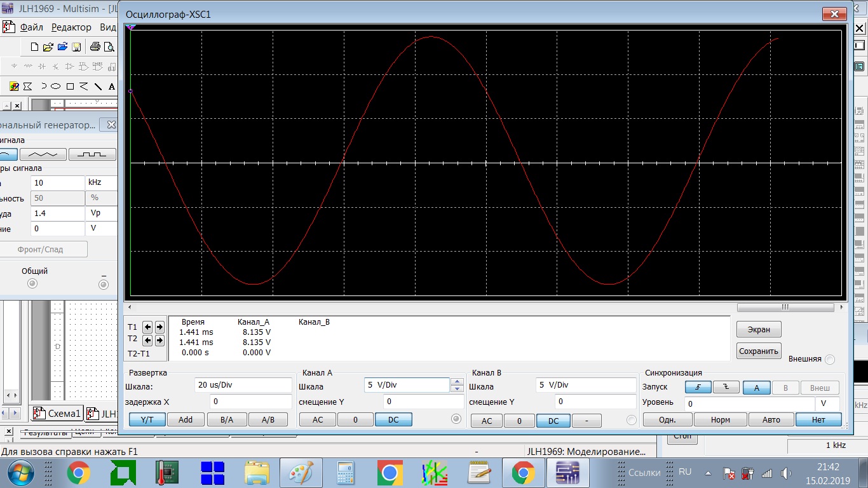Screen dimensions: 868x488
Task: Open the Файл menu
Action: point(31,27)
